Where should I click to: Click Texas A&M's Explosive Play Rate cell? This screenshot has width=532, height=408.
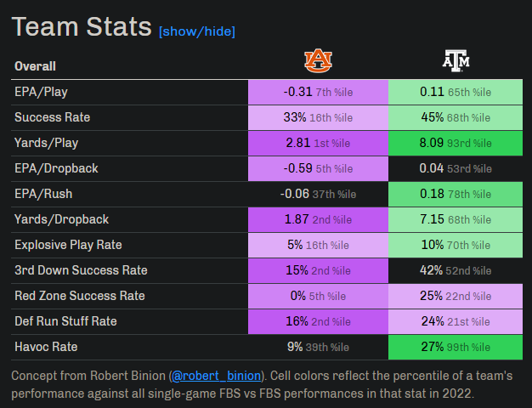(x=455, y=245)
